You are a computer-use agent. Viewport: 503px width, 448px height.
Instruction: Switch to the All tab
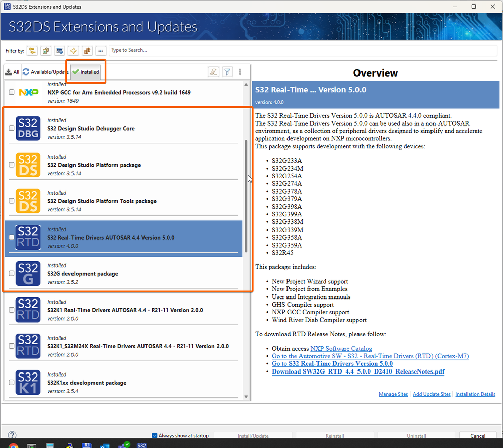(x=13, y=72)
